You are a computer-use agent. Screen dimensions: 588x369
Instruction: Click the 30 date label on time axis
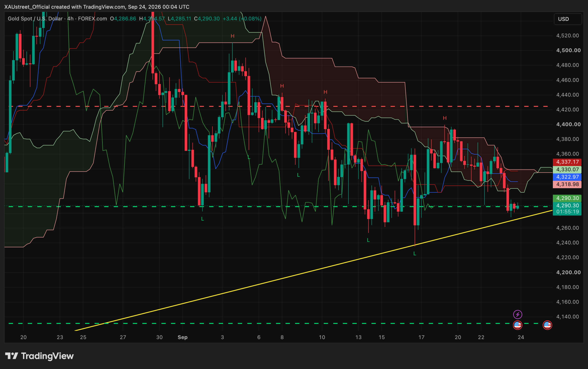(x=159, y=337)
